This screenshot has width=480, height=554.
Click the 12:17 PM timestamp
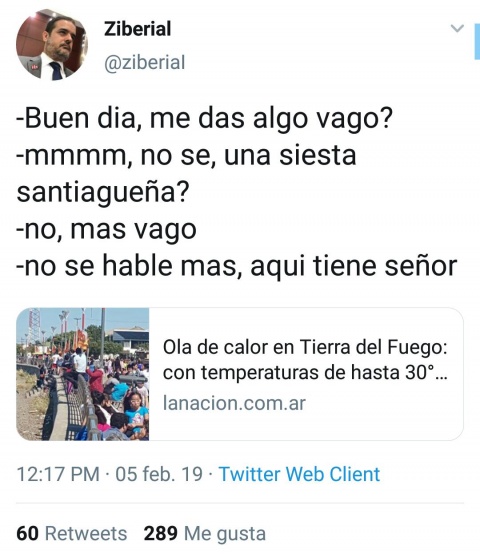pos(58,474)
